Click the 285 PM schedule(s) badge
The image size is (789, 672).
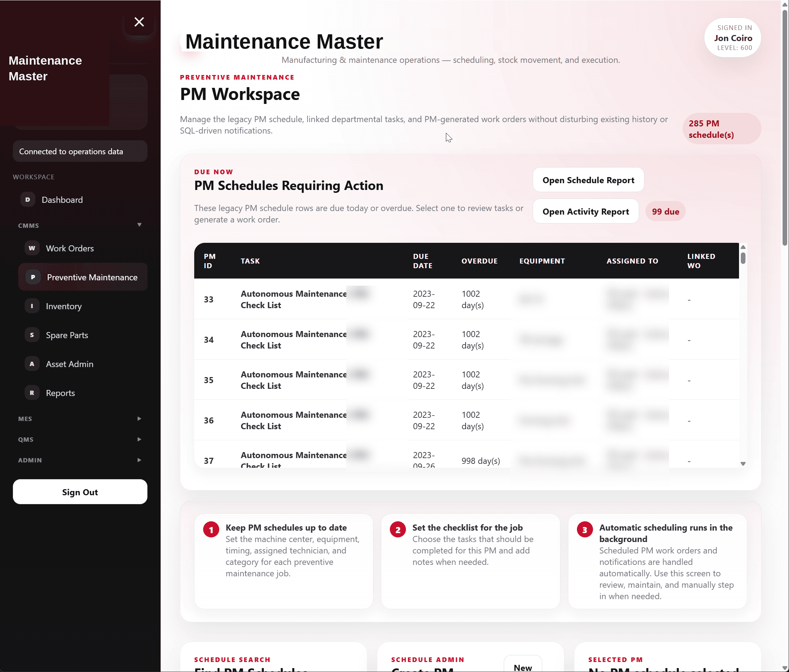721,129
